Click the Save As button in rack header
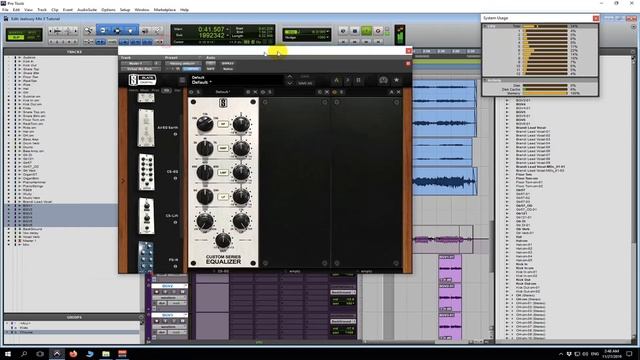 [305, 83]
